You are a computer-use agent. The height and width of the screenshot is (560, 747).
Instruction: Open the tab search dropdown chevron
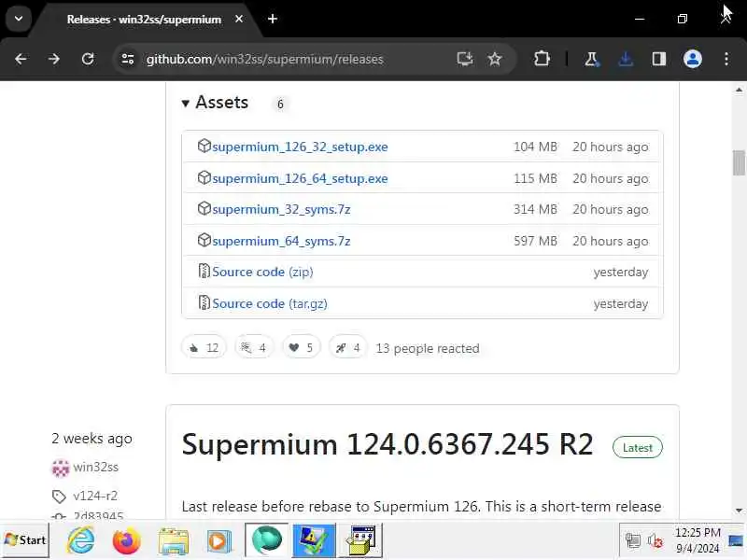pyautogui.click(x=19, y=19)
